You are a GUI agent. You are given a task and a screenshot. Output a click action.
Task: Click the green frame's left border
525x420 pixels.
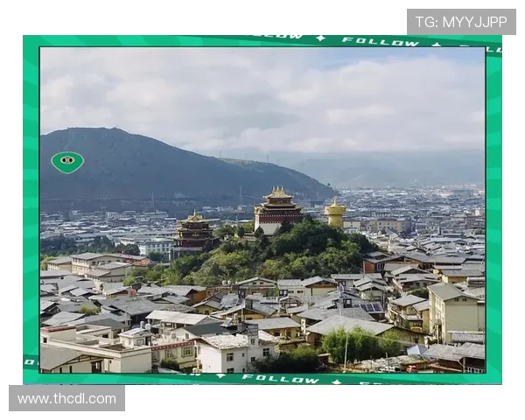click(30, 210)
